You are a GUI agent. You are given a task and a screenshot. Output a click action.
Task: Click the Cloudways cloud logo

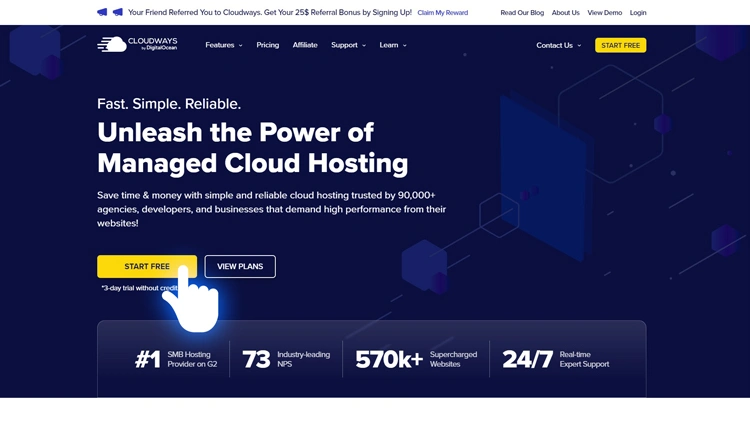137,44
